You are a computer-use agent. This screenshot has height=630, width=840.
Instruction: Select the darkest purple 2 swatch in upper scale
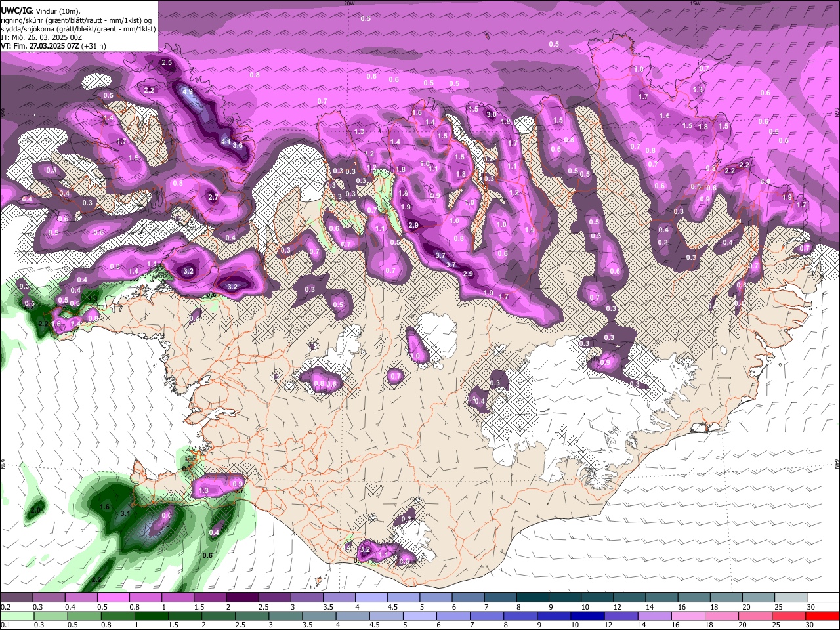click(242, 598)
